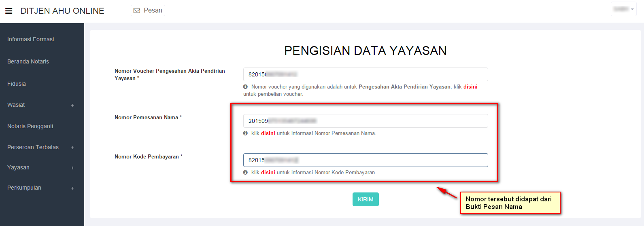Open the user account dropdown
The image size is (644, 226).
(624, 9)
